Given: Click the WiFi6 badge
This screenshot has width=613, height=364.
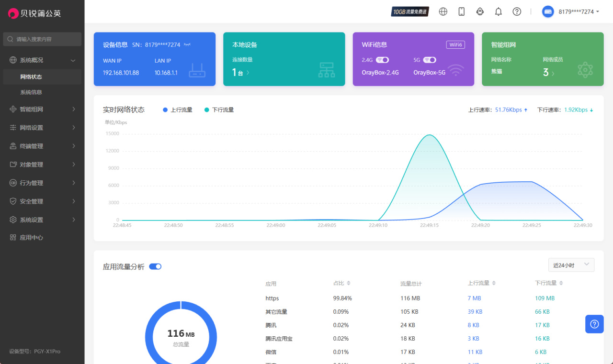Looking at the screenshot, I should click(x=455, y=44).
